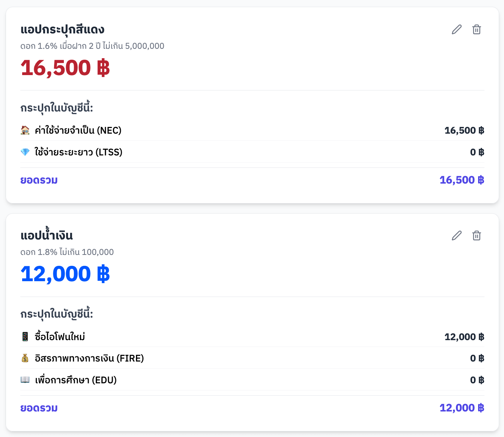504x437 pixels.
Task: Click the diamond icon beside ใช้จ่ายระยะยาว (LTSS)
Action: tap(25, 152)
